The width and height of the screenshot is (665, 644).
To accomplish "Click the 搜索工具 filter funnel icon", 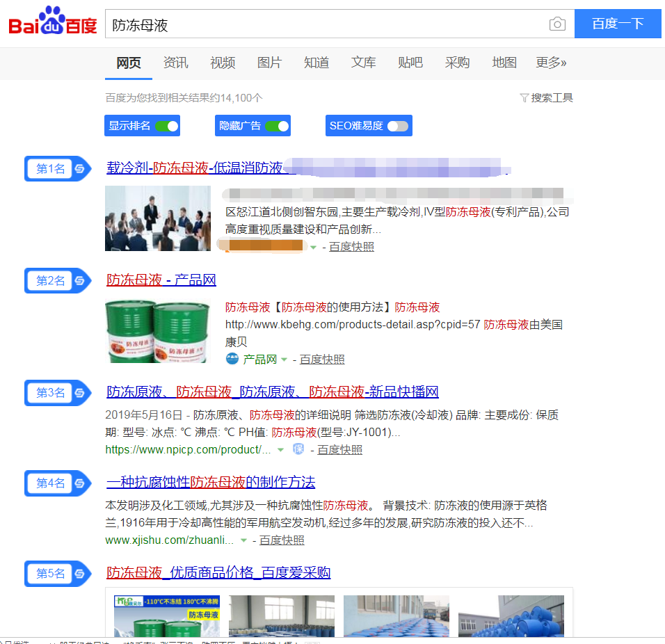I will pyautogui.click(x=524, y=98).
